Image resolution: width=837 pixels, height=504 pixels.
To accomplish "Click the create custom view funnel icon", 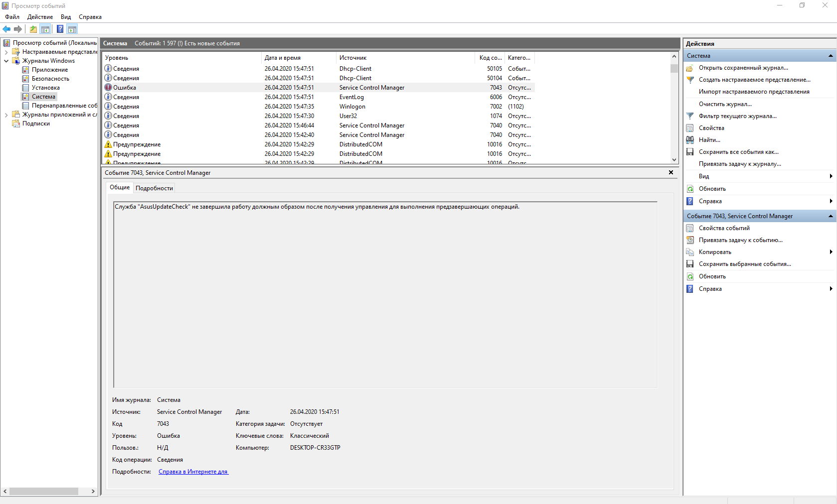I will (690, 80).
